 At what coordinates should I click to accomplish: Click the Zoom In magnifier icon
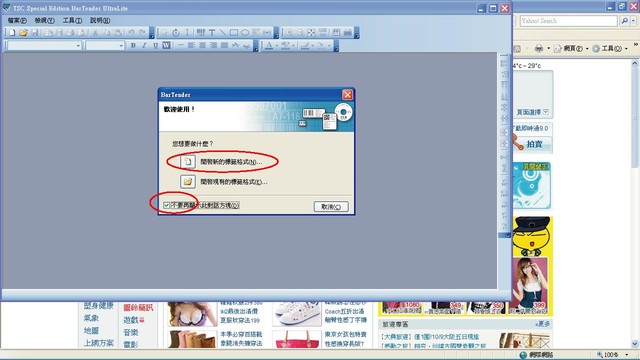click(x=289, y=33)
